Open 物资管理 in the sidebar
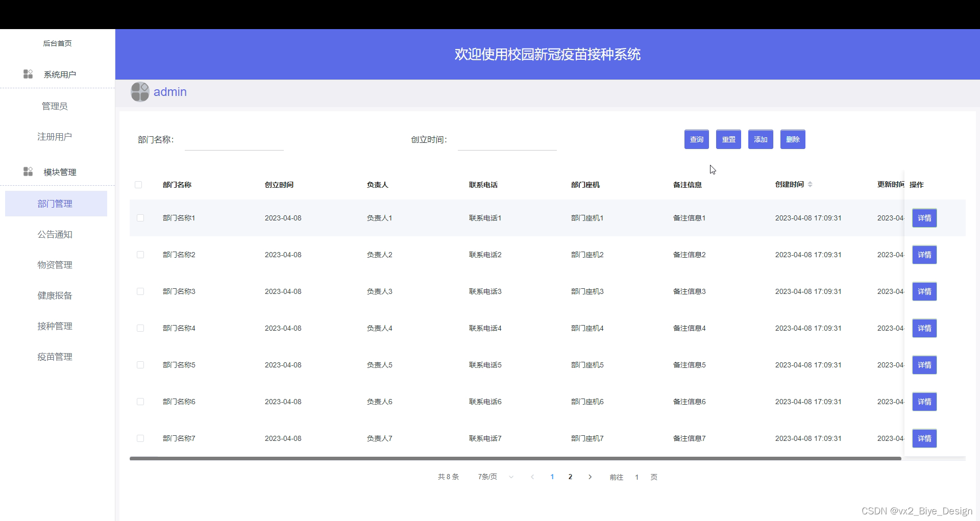 [x=55, y=265]
